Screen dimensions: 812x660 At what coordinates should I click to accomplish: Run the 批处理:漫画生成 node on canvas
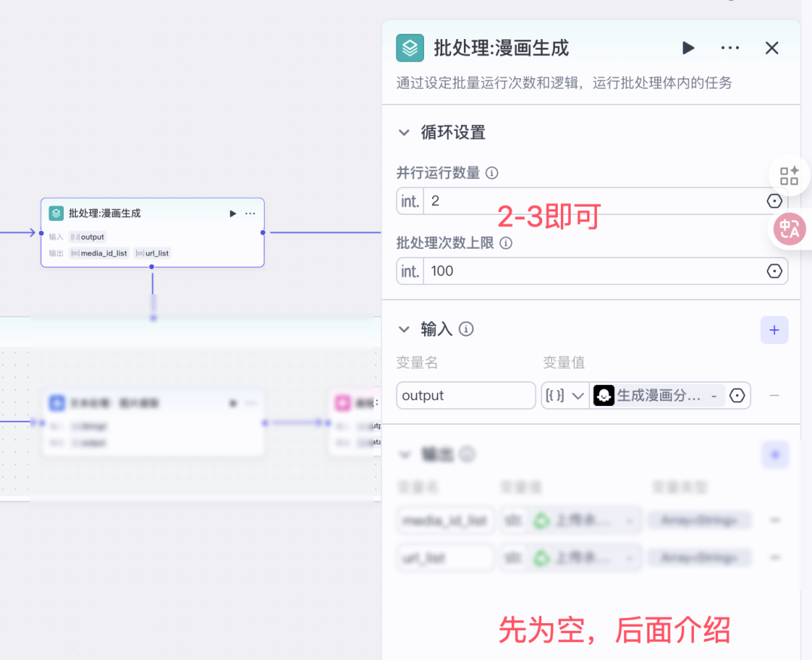(233, 213)
